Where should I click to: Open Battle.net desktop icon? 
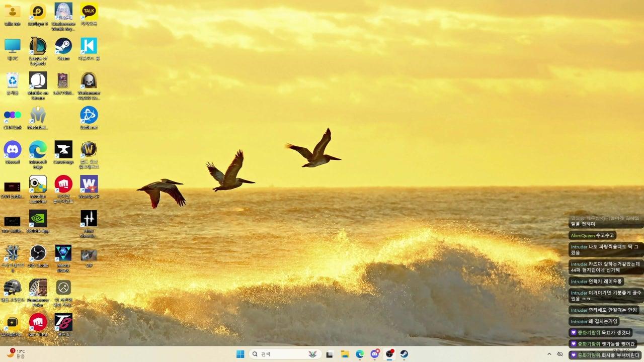pyautogui.click(x=89, y=115)
